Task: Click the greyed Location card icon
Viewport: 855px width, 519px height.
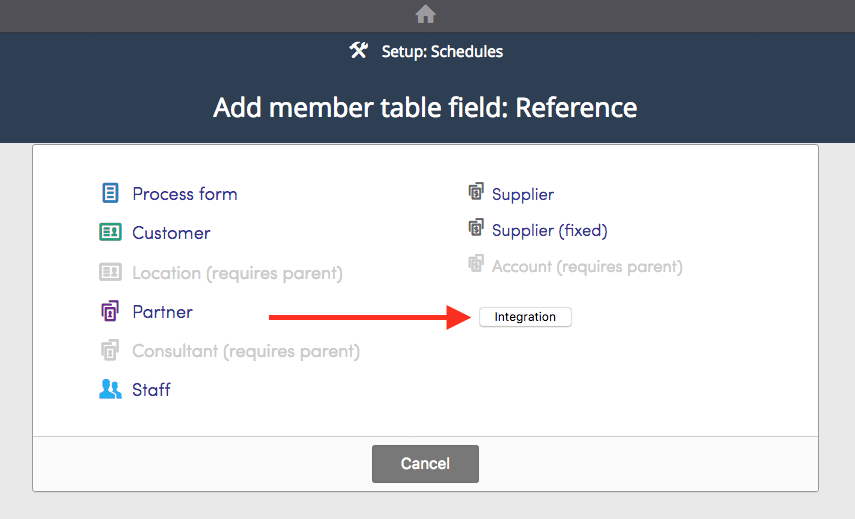Action: click(x=110, y=271)
